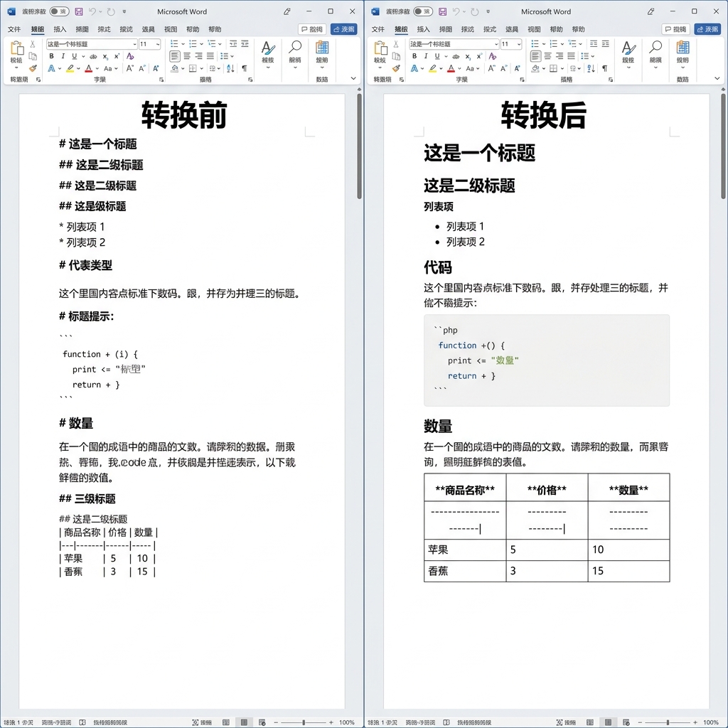Click Redo arrow in the 转换前 window
The height and width of the screenshot is (728, 728).
tap(110, 11)
